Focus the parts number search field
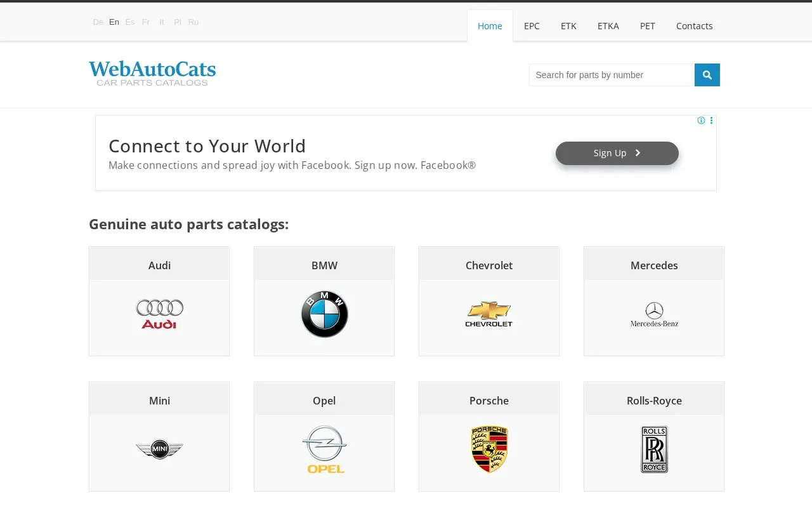Viewport: 812px width, 508px height. pyautogui.click(x=612, y=75)
